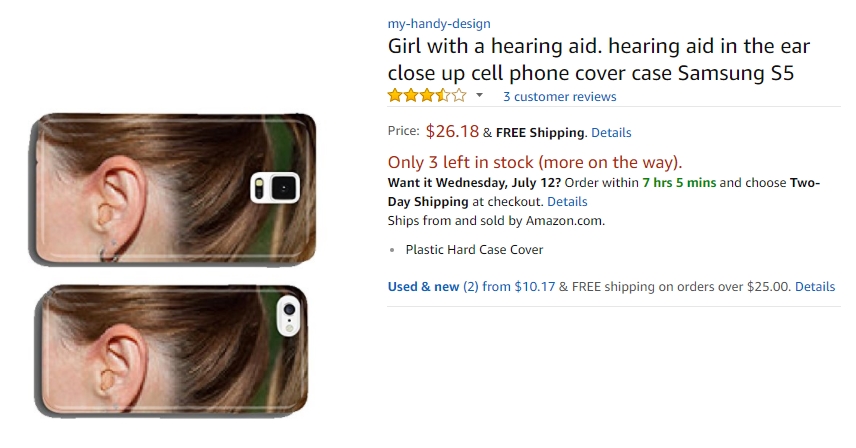Click Details next to FREE Shipping

(611, 133)
